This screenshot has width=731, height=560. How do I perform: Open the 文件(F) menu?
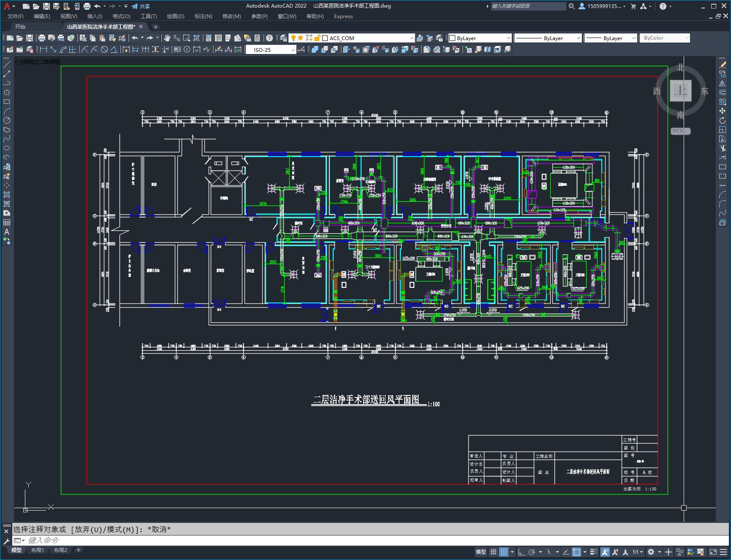(x=16, y=16)
